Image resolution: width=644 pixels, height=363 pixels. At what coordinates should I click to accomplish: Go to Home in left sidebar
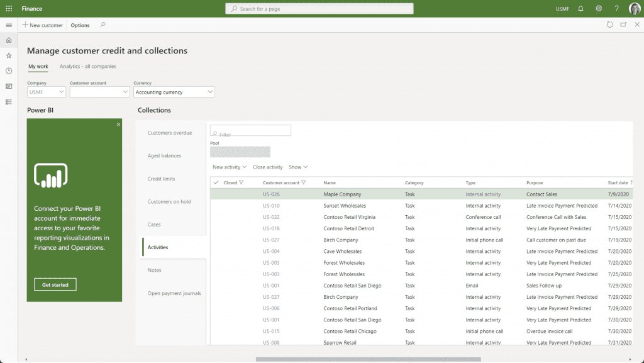tap(9, 40)
